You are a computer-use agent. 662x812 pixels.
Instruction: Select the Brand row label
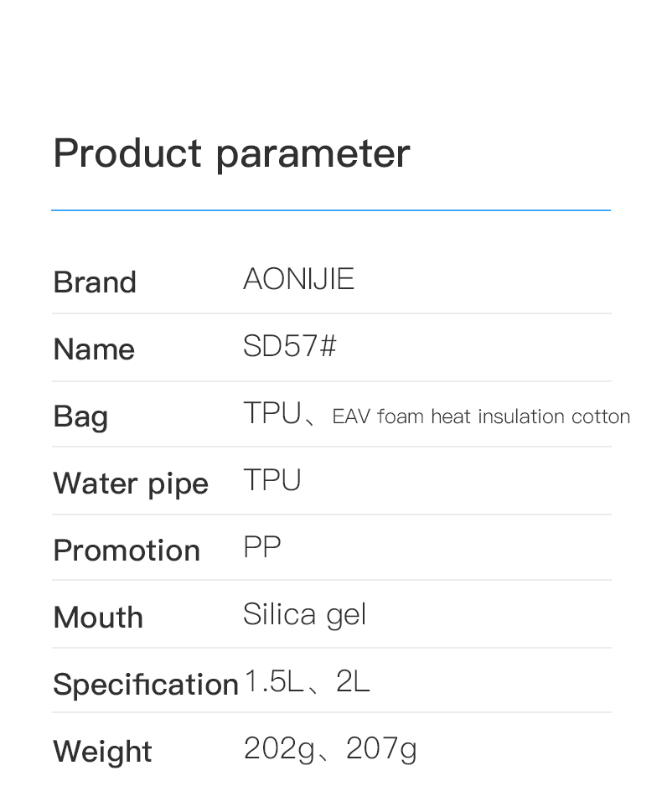click(x=95, y=282)
